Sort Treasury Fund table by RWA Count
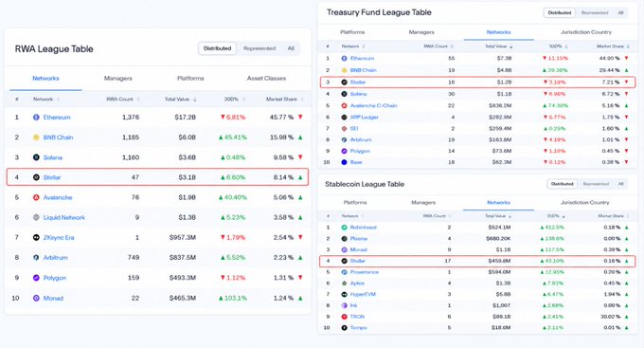This screenshot has height=348, width=644. pyautogui.click(x=438, y=46)
